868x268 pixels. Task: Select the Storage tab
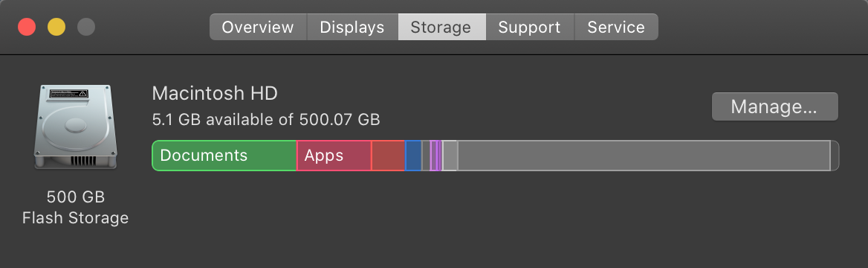pos(441,28)
